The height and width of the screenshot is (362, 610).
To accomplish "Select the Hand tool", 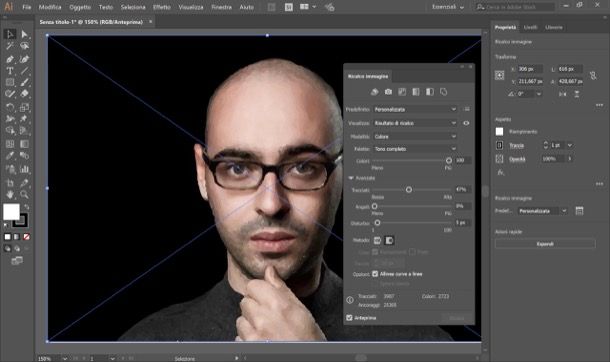I will click(x=10, y=194).
